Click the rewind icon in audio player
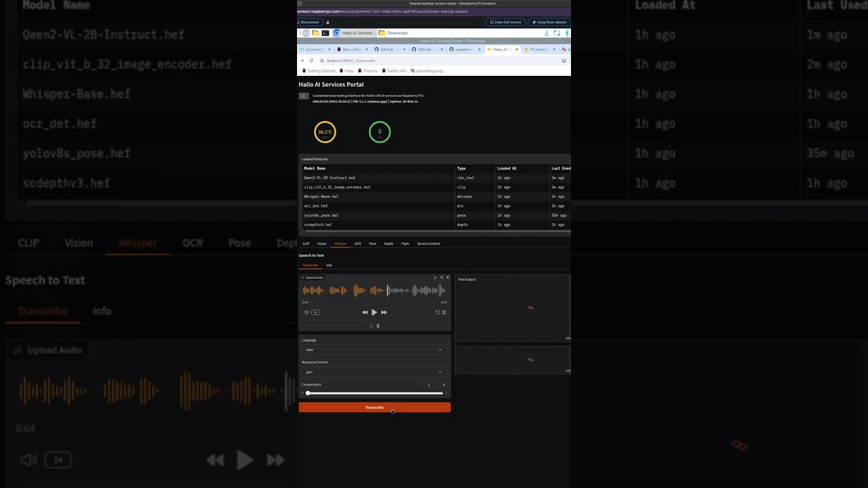Screen dimensions: 868x488 365,312
